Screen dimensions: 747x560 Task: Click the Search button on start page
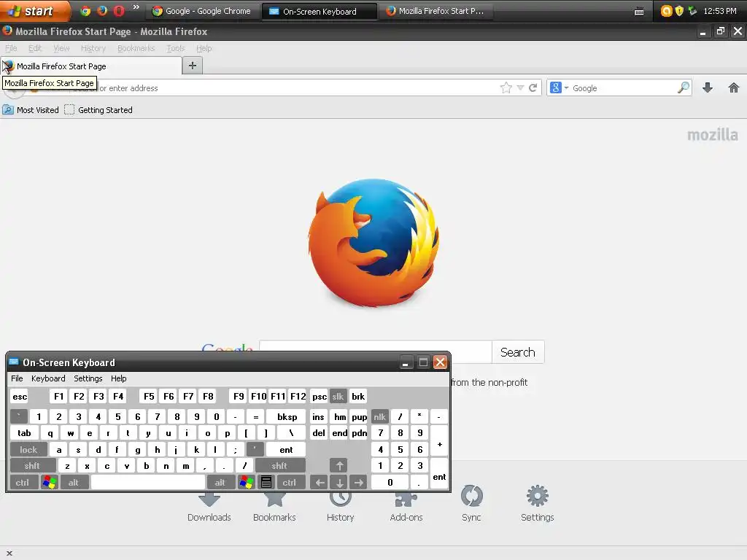518,352
